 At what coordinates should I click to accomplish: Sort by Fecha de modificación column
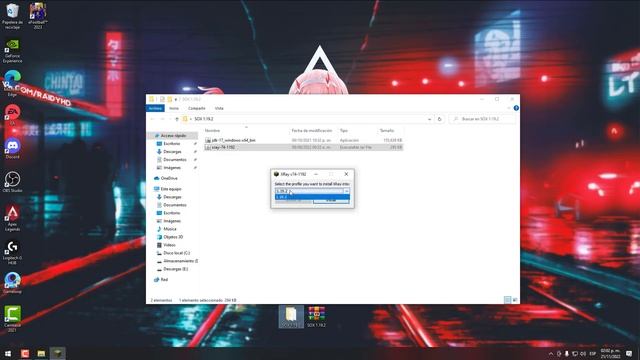(312, 131)
